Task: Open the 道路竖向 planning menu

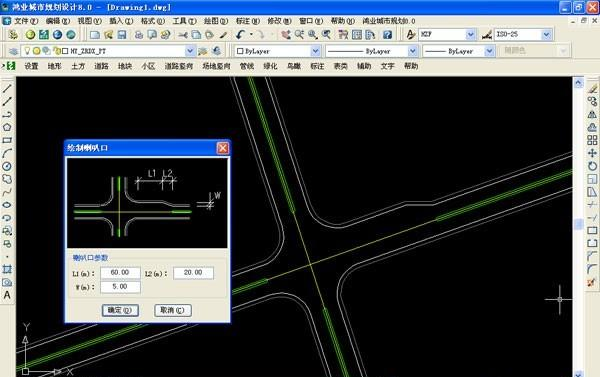Action: pyautogui.click(x=179, y=66)
